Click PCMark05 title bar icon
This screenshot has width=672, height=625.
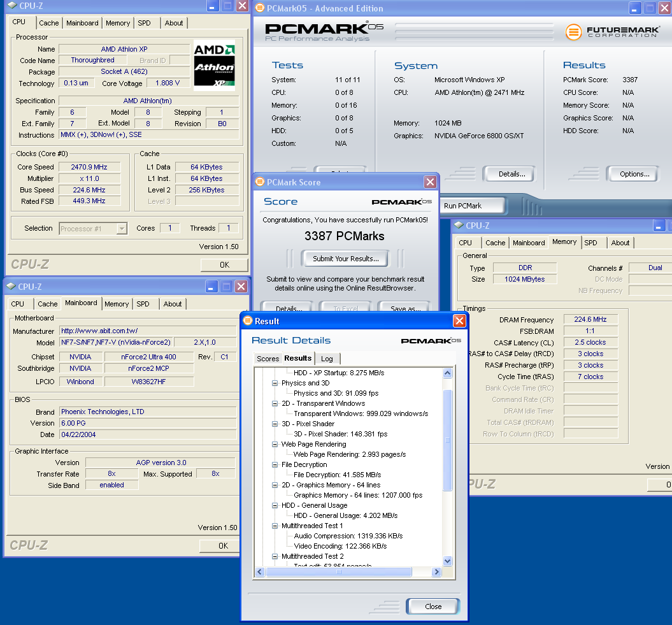pyautogui.click(x=260, y=8)
